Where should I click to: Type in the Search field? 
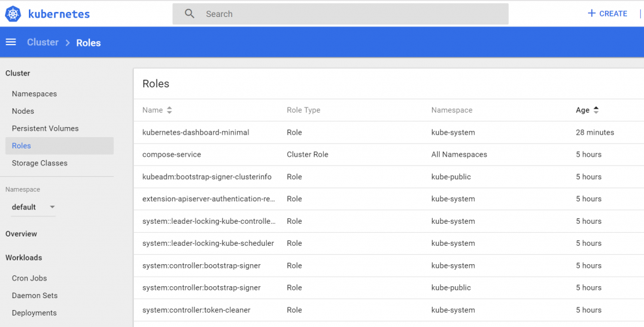click(x=352, y=14)
